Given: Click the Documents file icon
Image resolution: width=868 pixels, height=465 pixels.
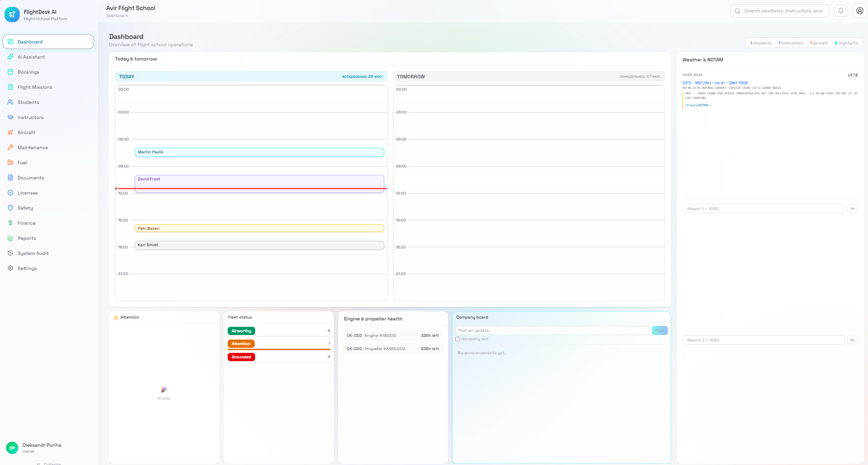Looking at the screenshot, I should pos(11,178).
